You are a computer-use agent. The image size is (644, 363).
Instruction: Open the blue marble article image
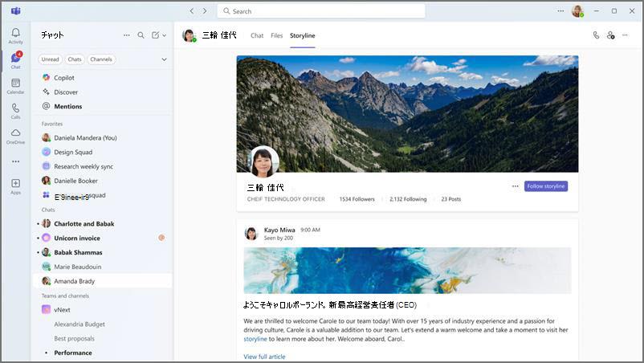[407, 271]
